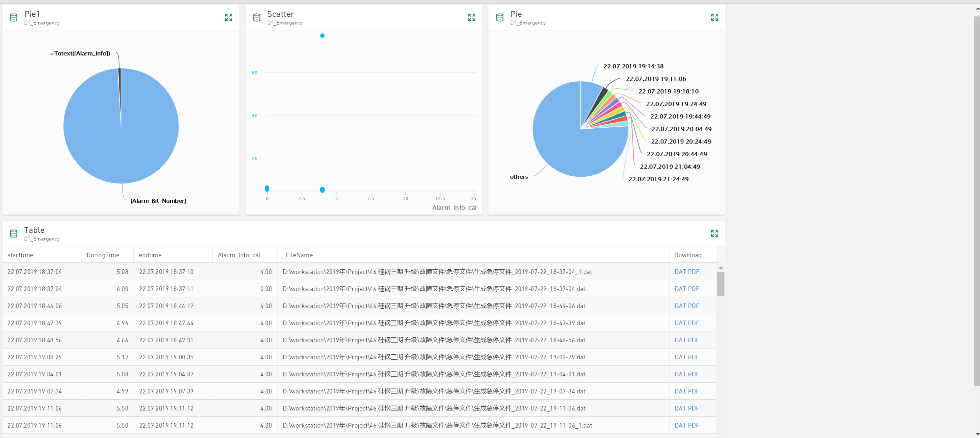This screenshot has width=980, height=438.
Task: Click the Scatter database icon
Action: 257,17
